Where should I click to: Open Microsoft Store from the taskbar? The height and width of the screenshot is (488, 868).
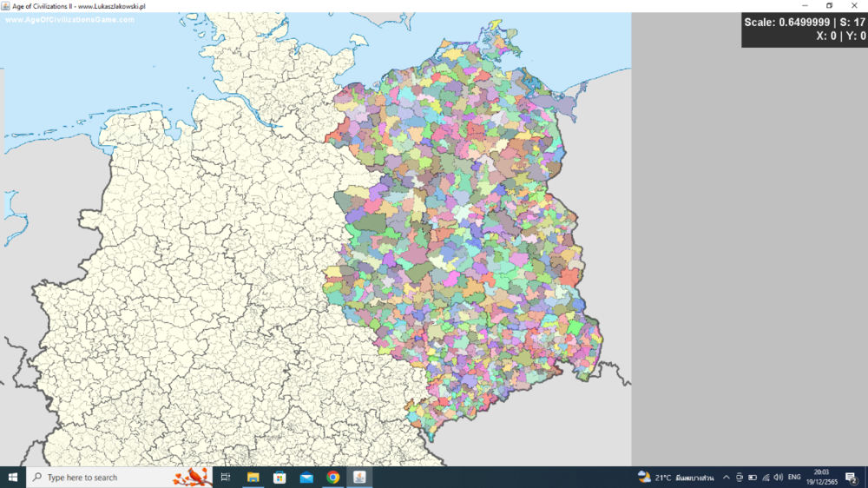pos(279,477)
